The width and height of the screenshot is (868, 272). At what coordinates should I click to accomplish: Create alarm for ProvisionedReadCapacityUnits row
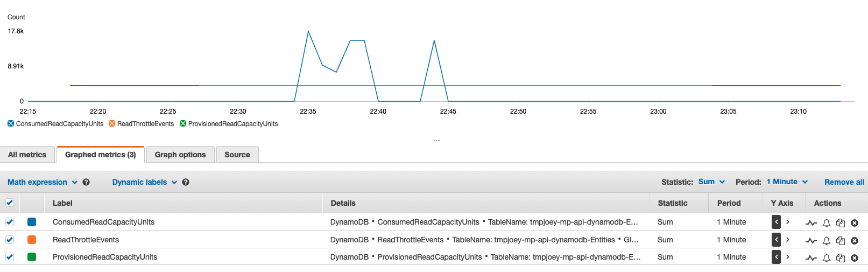827,257
